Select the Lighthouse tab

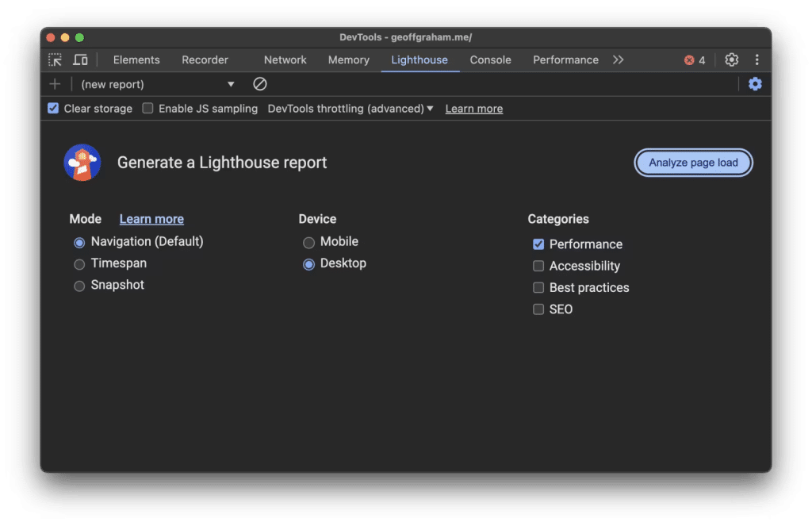419,60
